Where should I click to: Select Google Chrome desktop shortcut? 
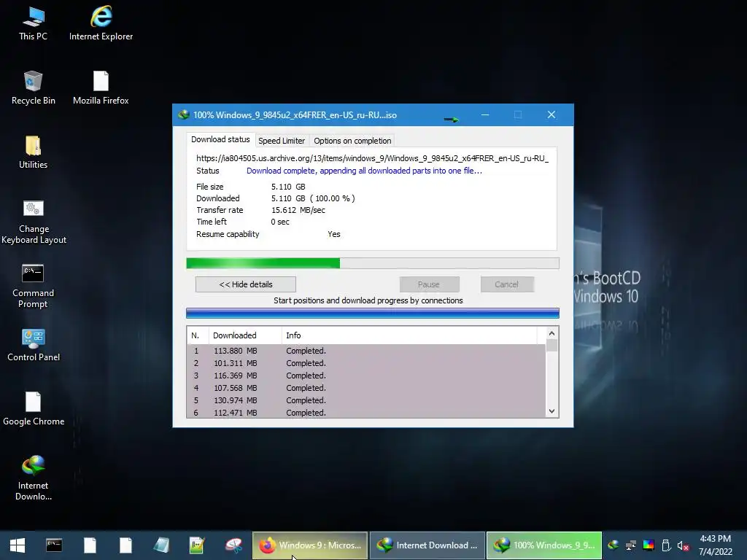pos(34,409)
